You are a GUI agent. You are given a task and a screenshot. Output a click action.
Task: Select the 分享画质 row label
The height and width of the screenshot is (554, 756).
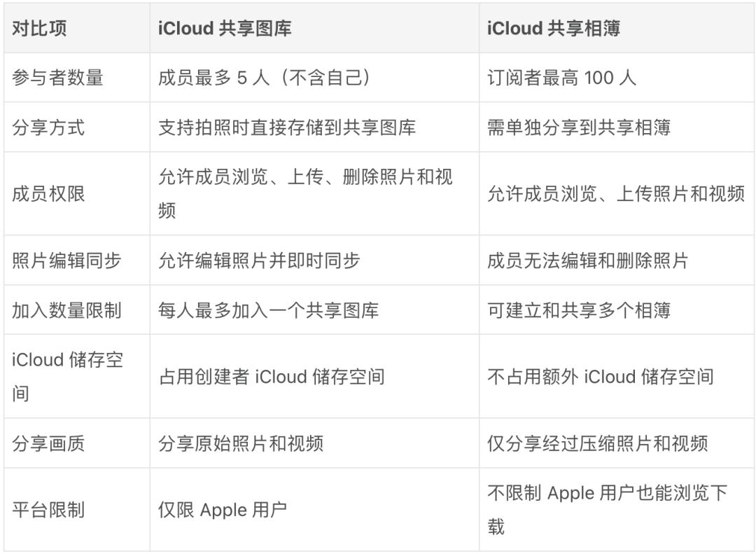pyautogui.click(x=77, y=443)
